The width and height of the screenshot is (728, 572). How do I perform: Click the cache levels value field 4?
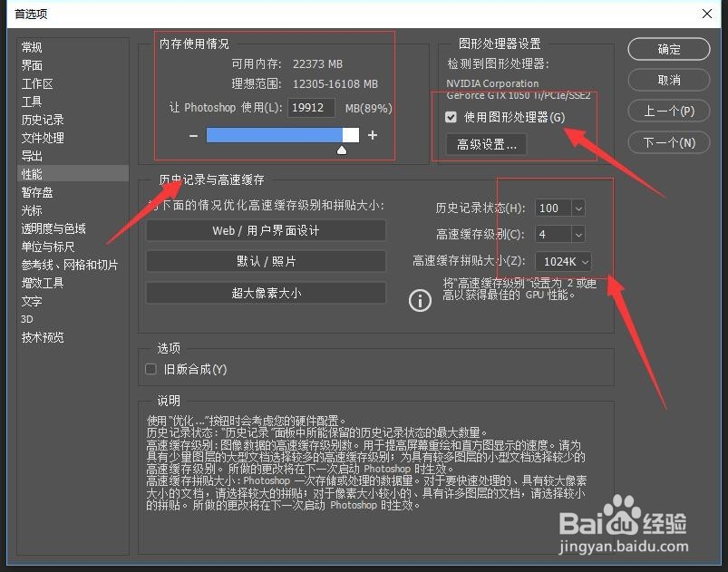pyautogui.click(x=553, y=235)
